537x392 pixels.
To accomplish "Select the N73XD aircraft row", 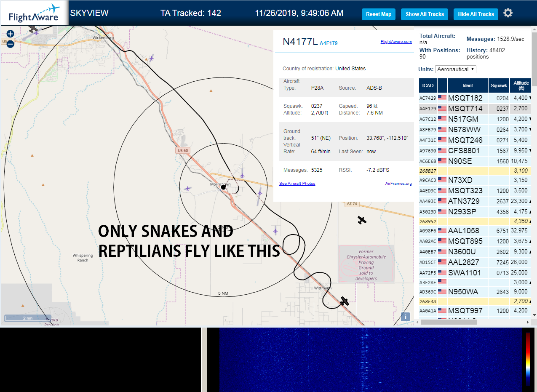I will (475, 180).
